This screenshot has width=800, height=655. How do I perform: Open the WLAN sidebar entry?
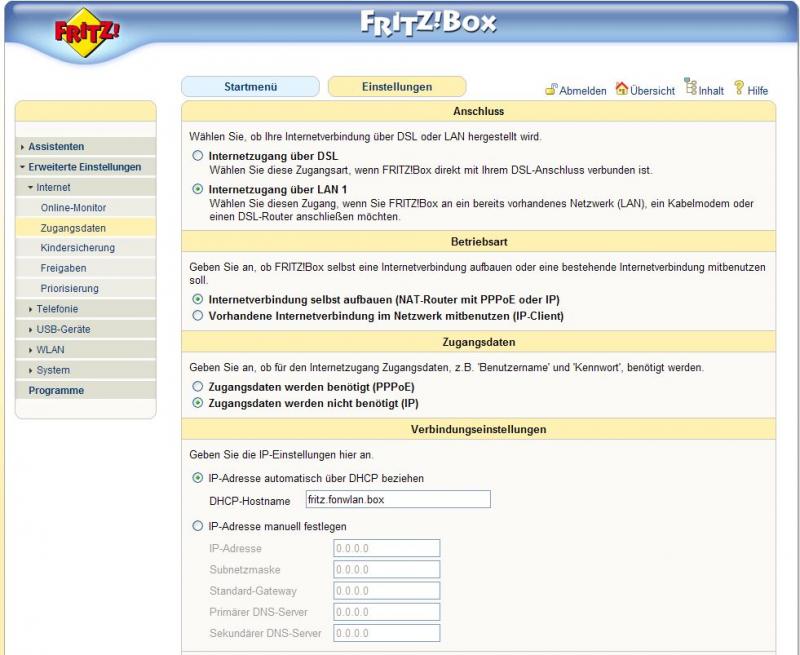86,349
